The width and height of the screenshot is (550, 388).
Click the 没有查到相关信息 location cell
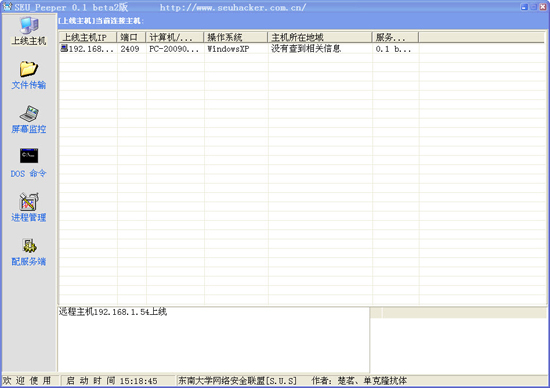306,48
